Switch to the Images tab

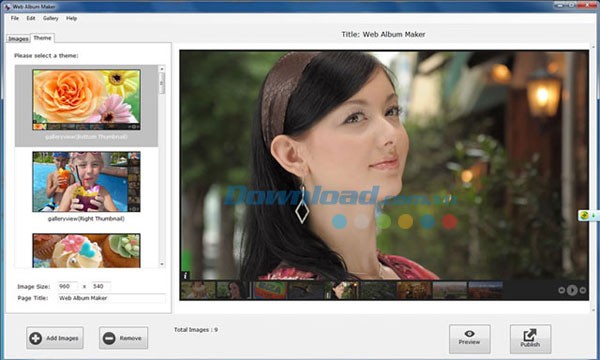point(18,39)
